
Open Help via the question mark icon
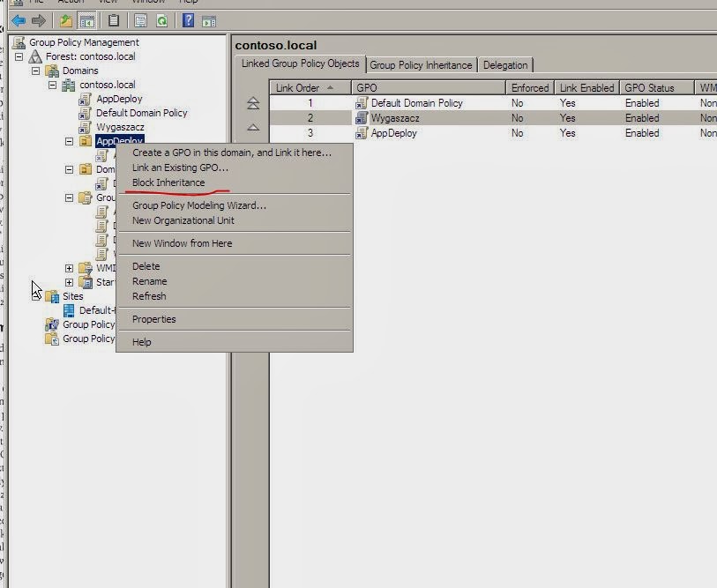tap(188, 20)
